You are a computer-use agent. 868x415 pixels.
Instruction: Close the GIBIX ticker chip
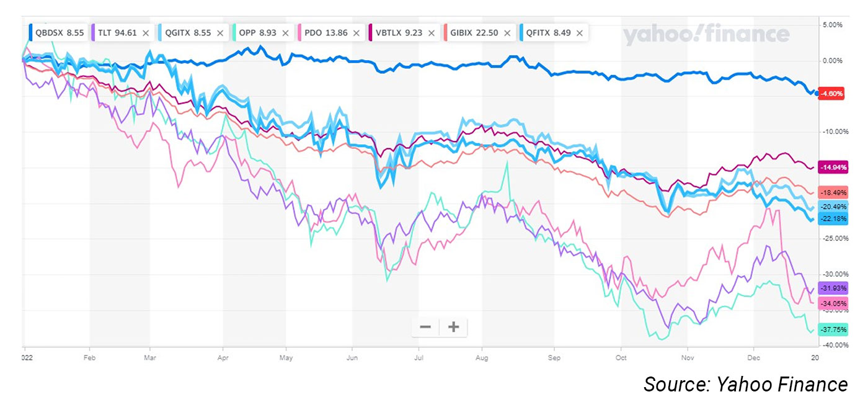tap(508, 33)
